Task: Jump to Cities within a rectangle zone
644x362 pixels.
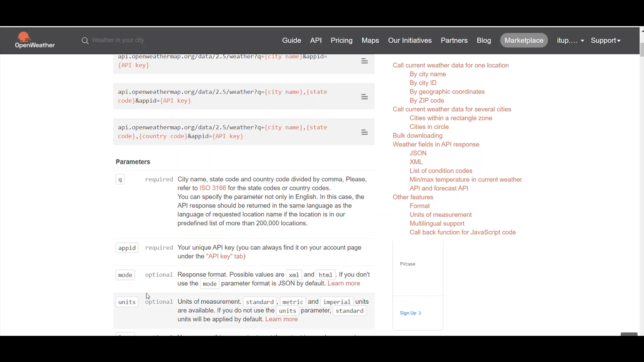Action: [451, 118]
